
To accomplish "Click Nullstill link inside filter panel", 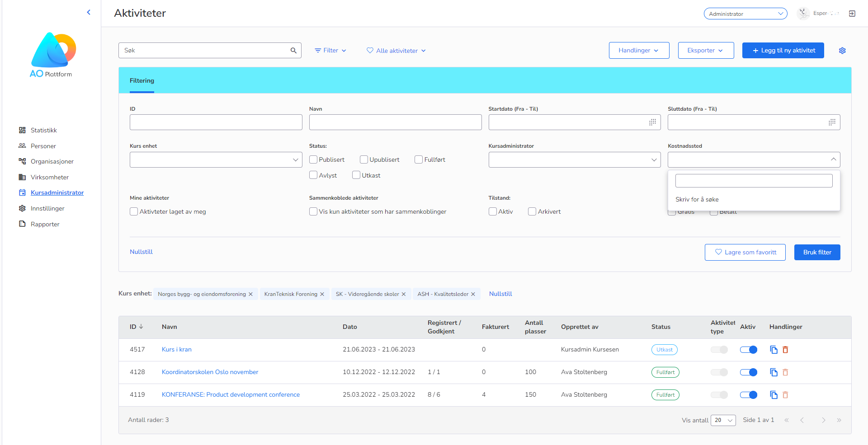I will pos(141,252).
